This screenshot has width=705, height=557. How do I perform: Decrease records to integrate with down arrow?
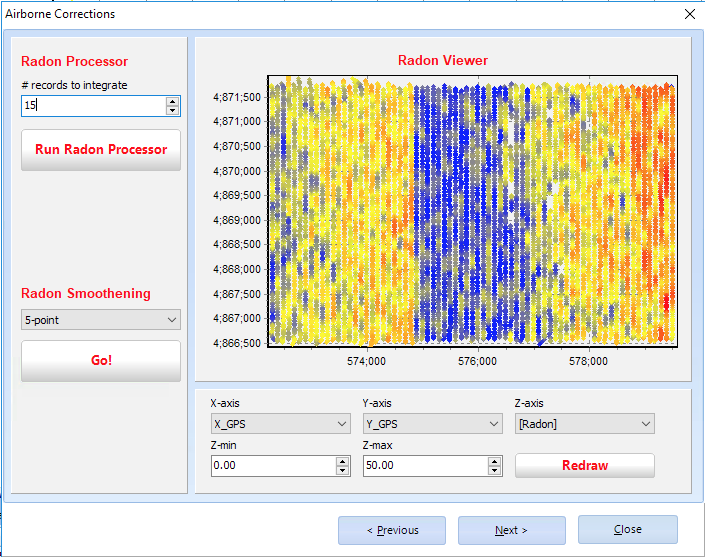173,110
